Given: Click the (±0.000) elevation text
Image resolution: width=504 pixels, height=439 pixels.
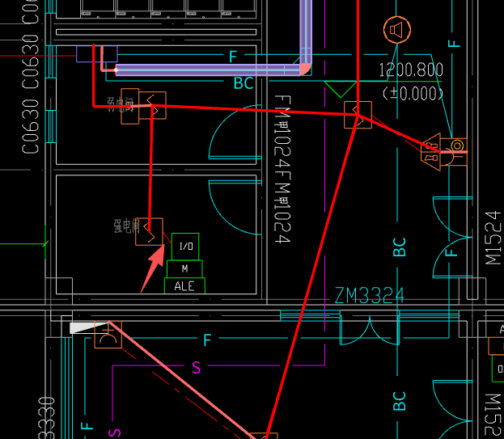Looking at the screenshot, I should coord(413,94).
